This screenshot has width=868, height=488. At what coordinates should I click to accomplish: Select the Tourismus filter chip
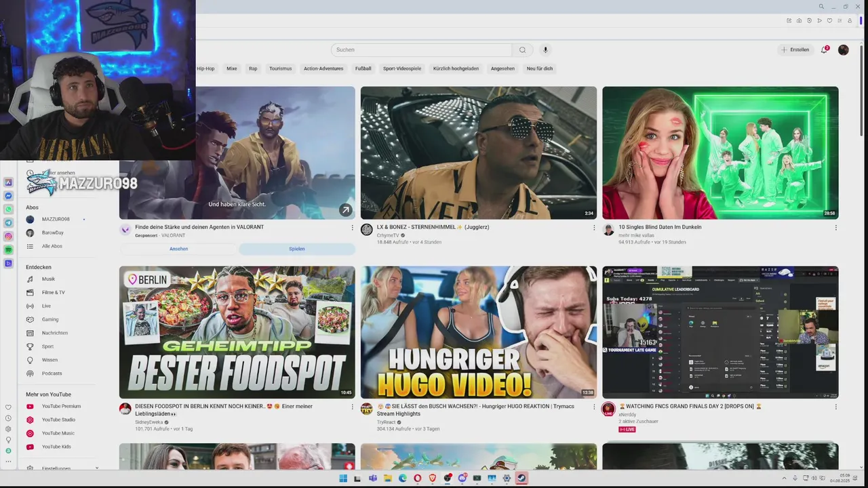click(x=281, y=68)
